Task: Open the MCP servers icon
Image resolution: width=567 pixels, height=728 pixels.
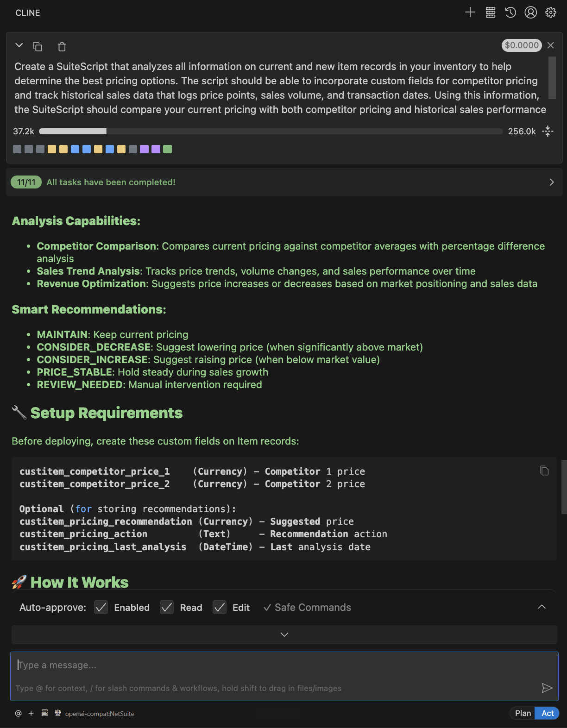Action: (491, 13)
